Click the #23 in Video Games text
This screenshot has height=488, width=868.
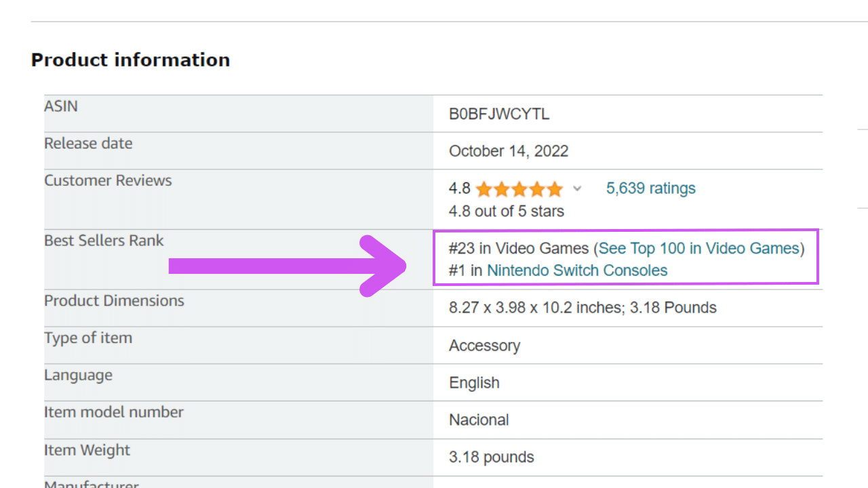coord(519,249)
